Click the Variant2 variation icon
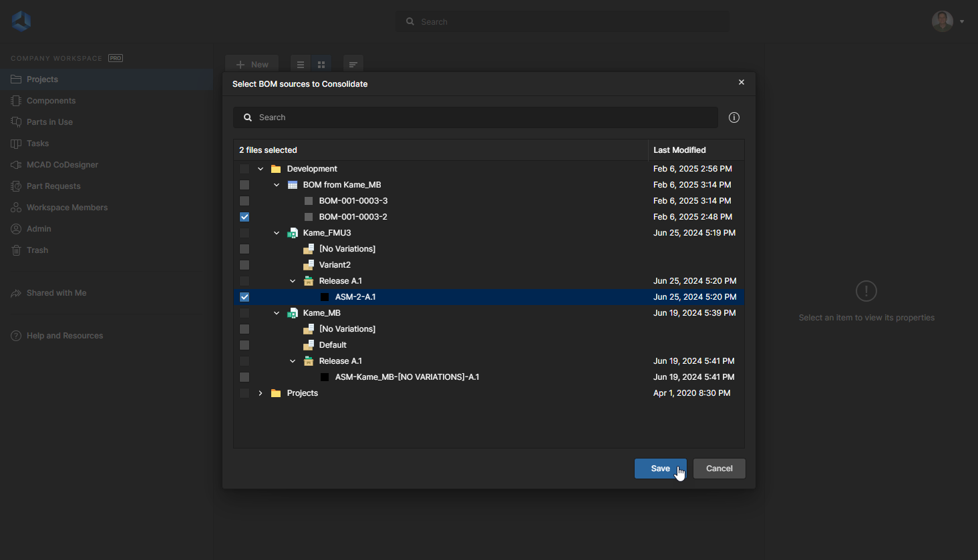 coord(309,265)
